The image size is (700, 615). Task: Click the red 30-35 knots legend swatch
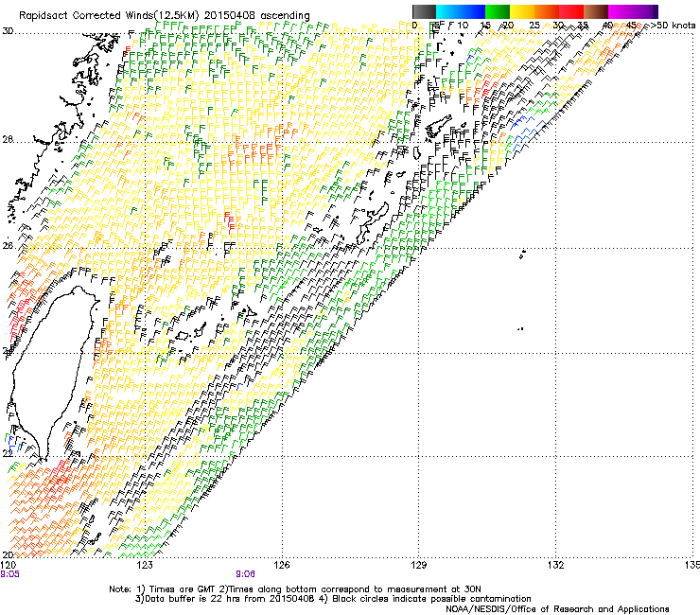(x=571, y=11)
